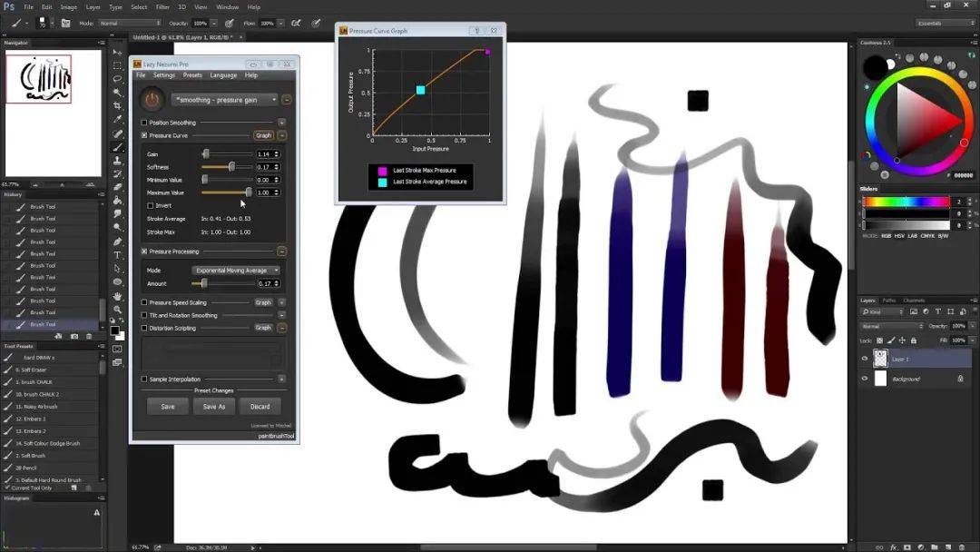Viewport: 980px width, 552px height.
Task: Select the Pen tool
Action: [117, 242]
